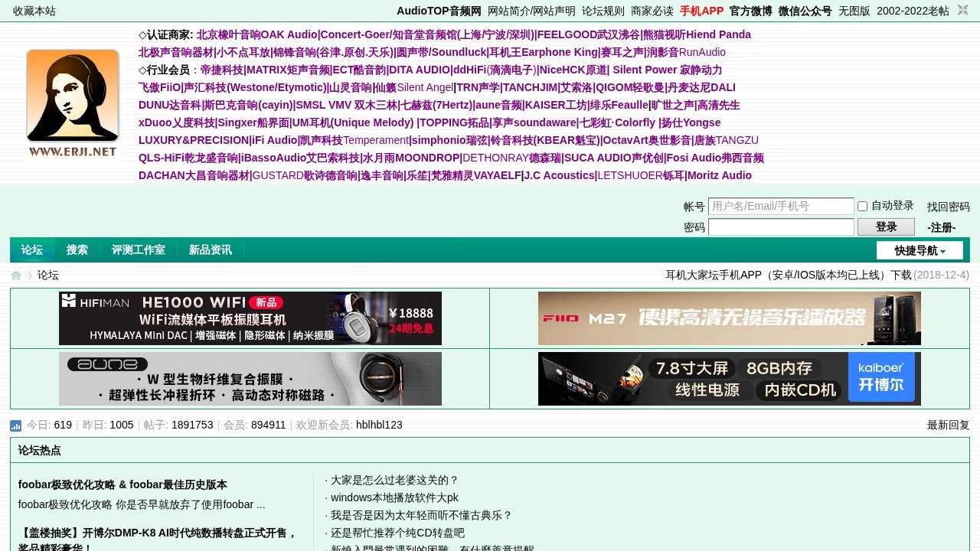Open the 手机APP link
The width and height of the screenshot is (980, 551).
click(701, 11)
